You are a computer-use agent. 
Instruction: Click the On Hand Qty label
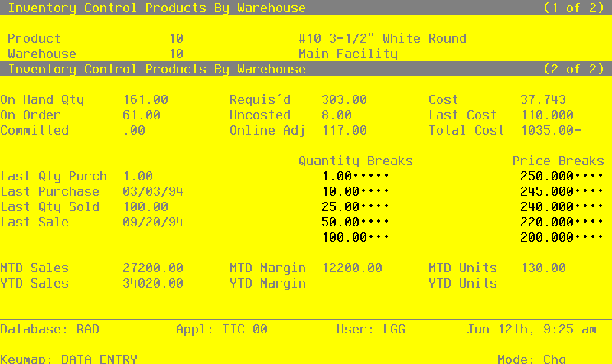(42, 99)
